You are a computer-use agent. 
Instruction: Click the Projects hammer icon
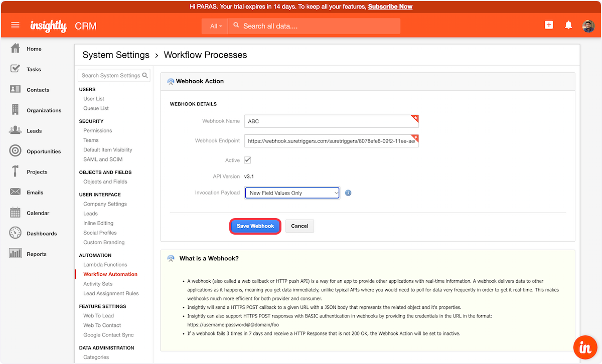16,171
